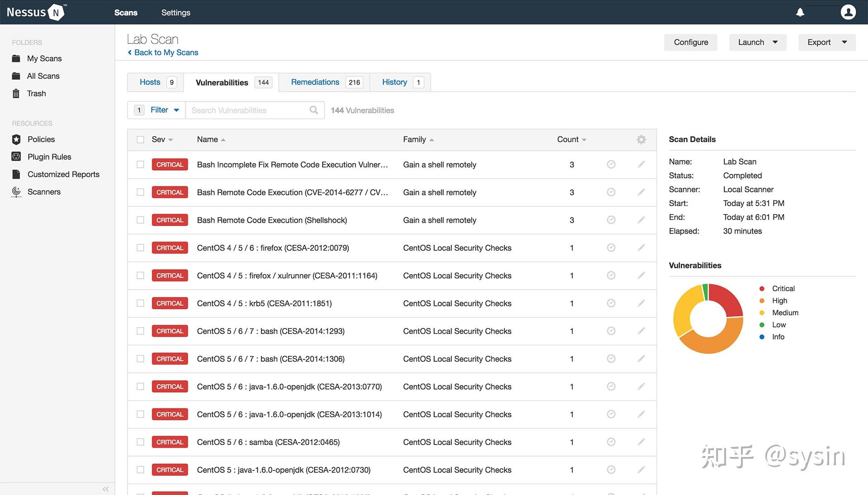Switch to the Remediations tab
Screen dimensions: 868x495
pyautogui.click(x=324, y=82)
